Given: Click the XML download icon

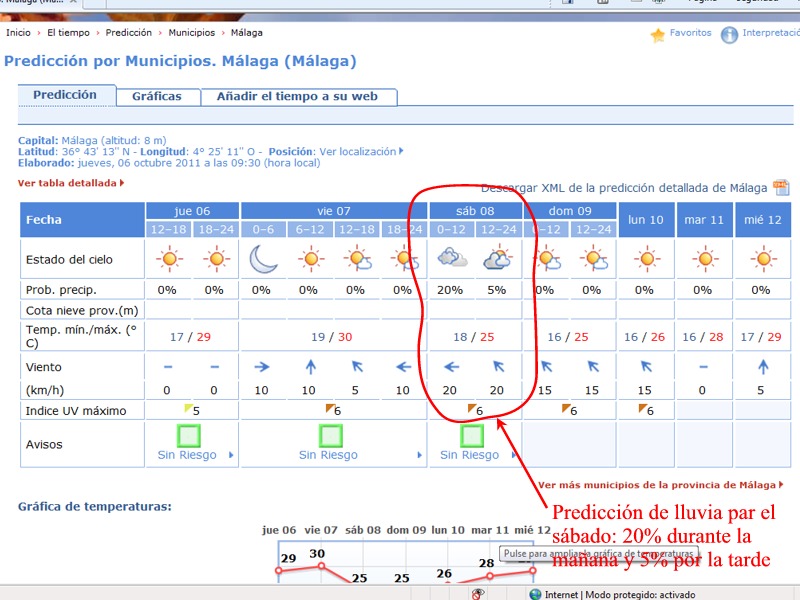Looking at the screenshot, I should [x=781, y=188].
